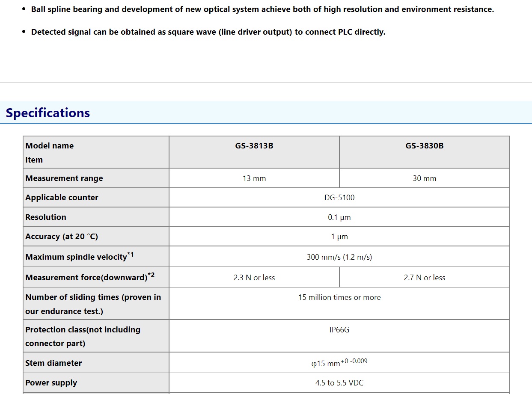The width and height of the screenshot is (532, 394).
Task: Click the Model name header cell
Action: click(x=49, y=146)
